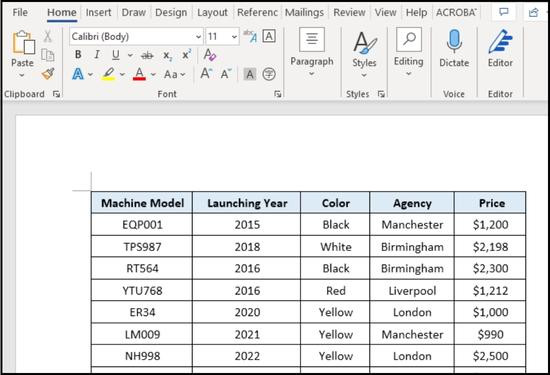Click the Text Effects blue A icon
Image resolution: width=550 pixels, height=375 pixels.
coord(78,74)
